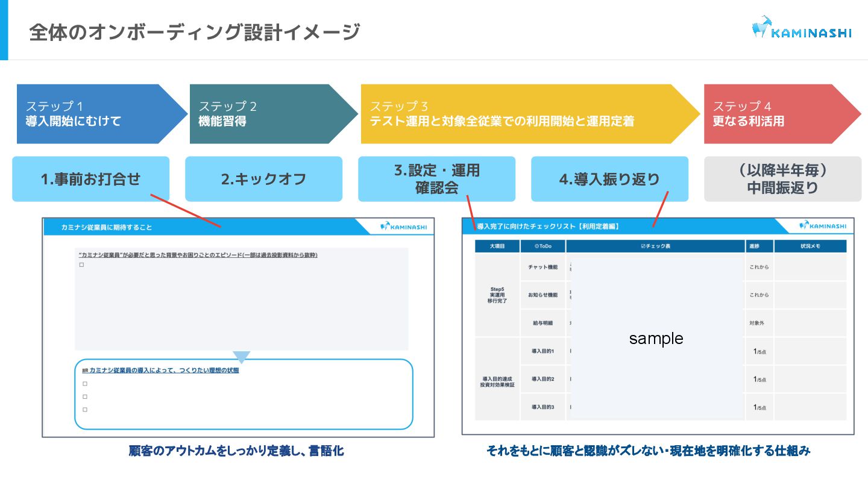Click the sample label over the checklist
The height and width of the screenshot is (488, 868).
(656, 339)
